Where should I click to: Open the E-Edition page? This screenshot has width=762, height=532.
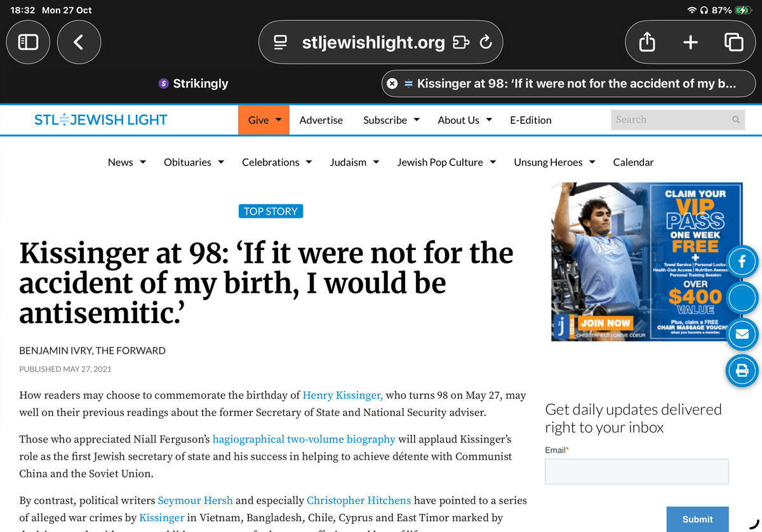coord(531,120)
